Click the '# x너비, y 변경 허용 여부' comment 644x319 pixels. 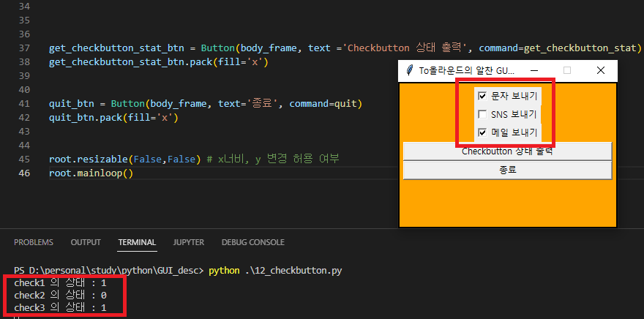pos(273,159)
